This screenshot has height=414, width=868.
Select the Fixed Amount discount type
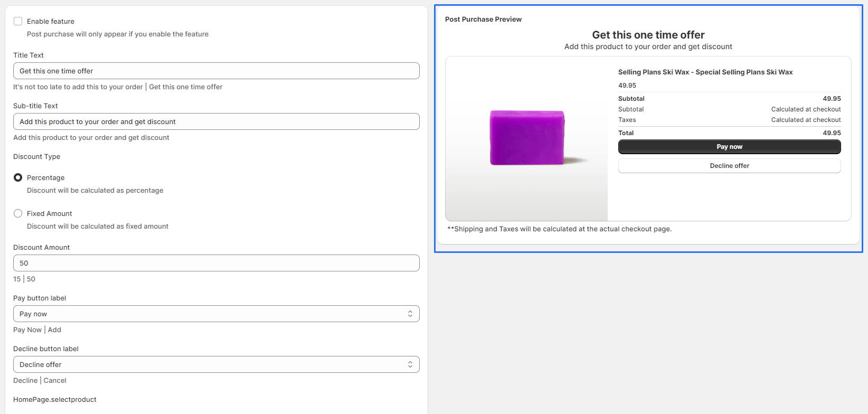click(18, 213)
